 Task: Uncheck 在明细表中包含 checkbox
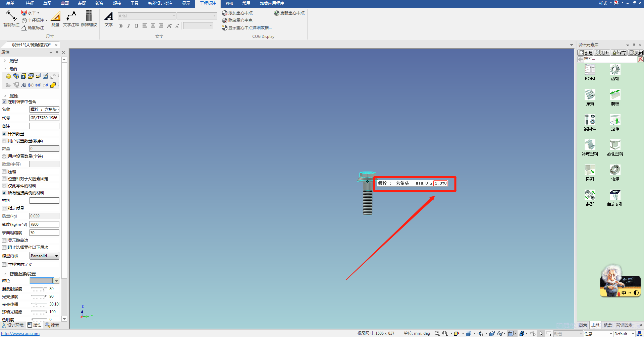coord(4,102)
